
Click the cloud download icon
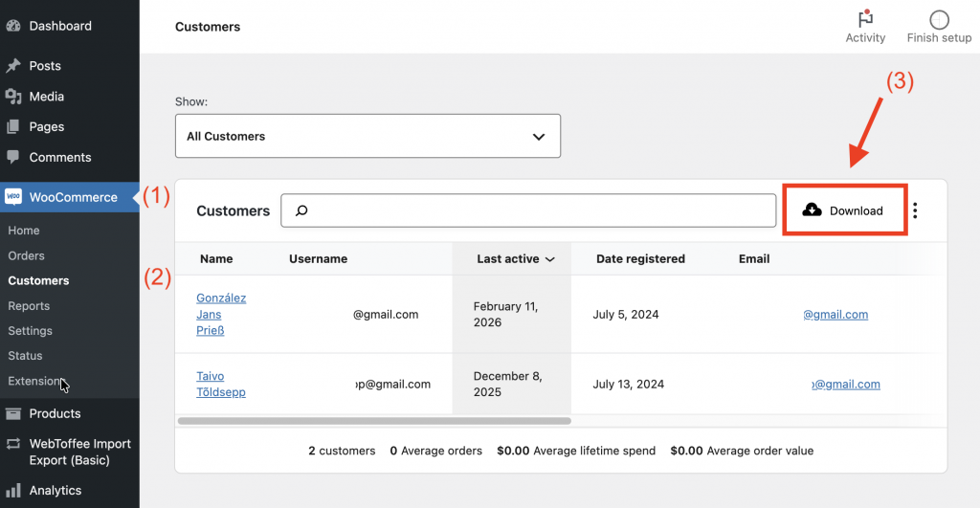click(812, 210)
